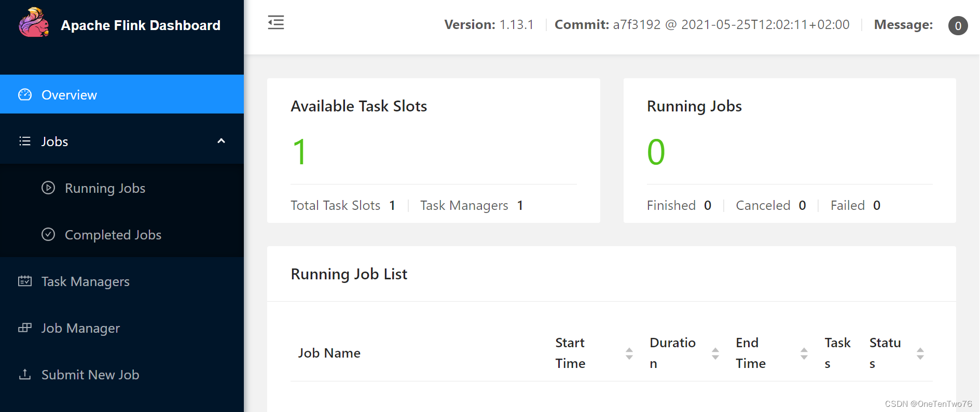Sort by Duration column arrows
This screenshot has width=980, height=412.
tap(715, 353)
